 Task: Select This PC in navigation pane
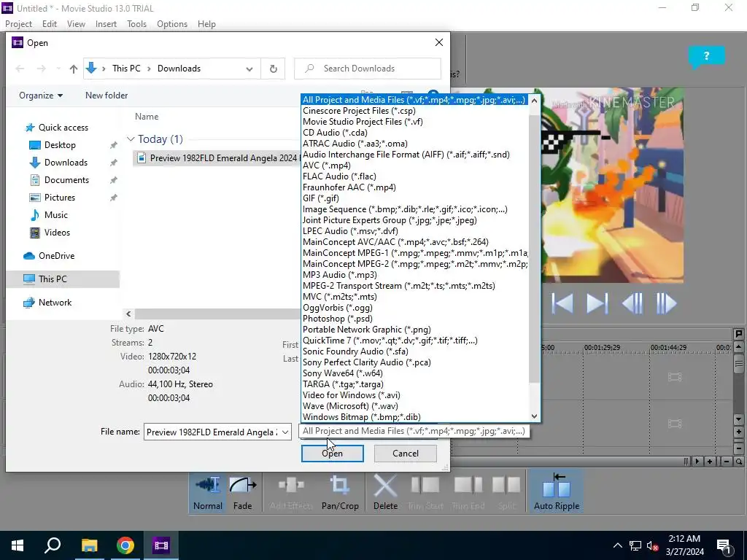(63, 279)
